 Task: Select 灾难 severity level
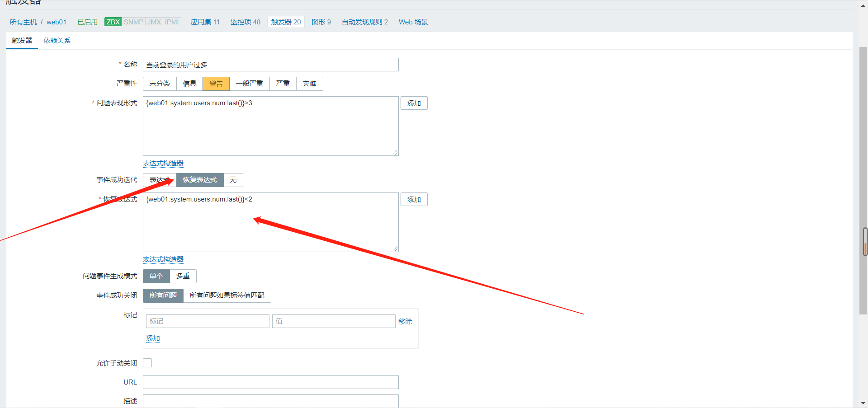point(309,84)
